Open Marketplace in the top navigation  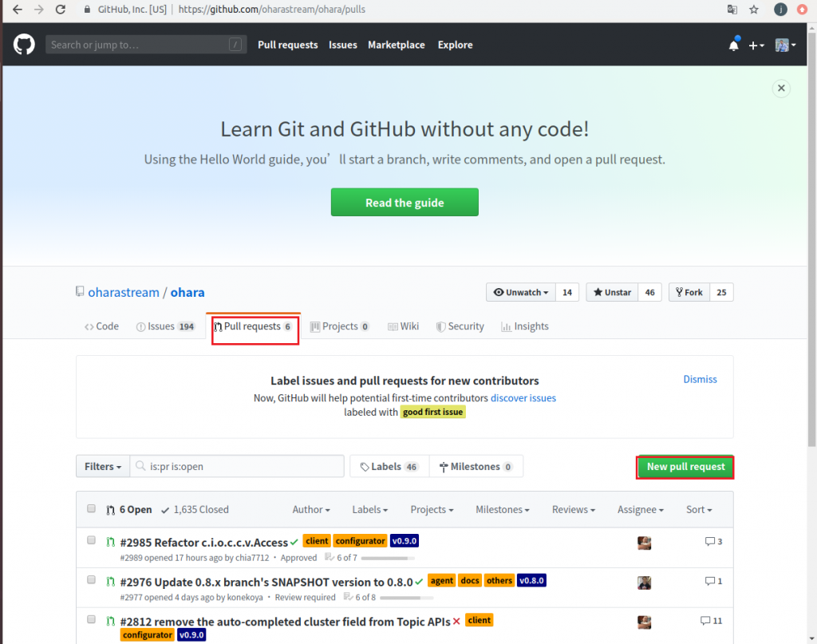[396, 45]
